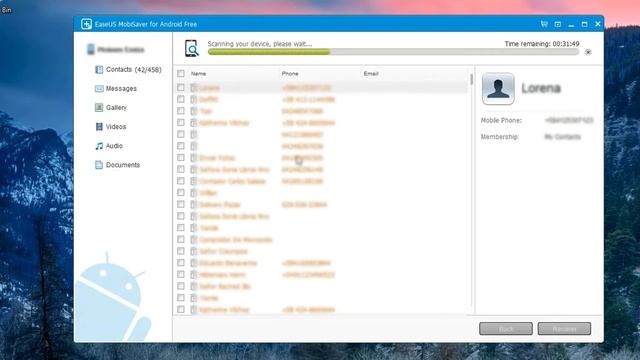
Task: Tick the checkbox for the Taxi row
Action: (x=181, y=111)
